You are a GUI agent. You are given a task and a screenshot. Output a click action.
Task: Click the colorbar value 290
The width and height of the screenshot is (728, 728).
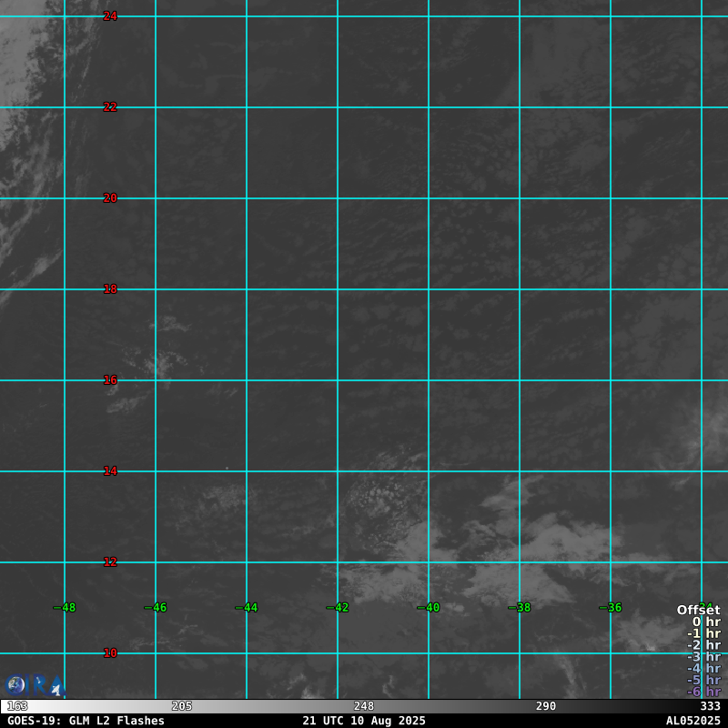click(x=546, y=706)
